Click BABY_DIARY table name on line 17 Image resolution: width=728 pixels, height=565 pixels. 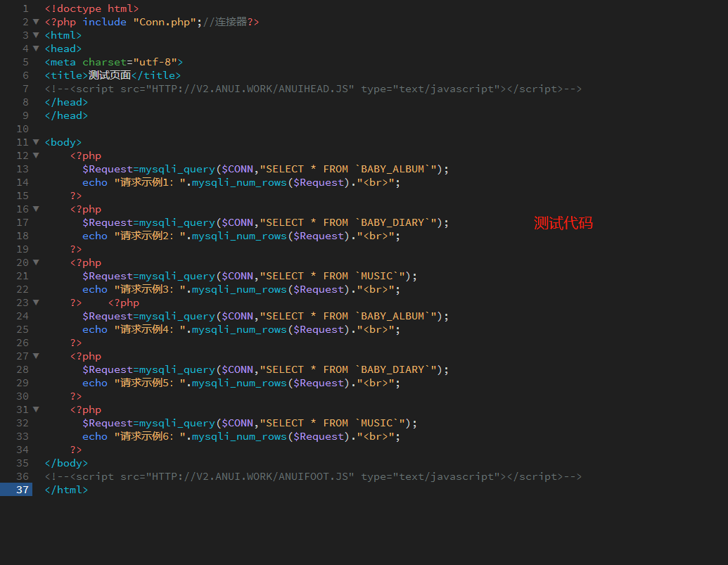(x=392, y=223)
